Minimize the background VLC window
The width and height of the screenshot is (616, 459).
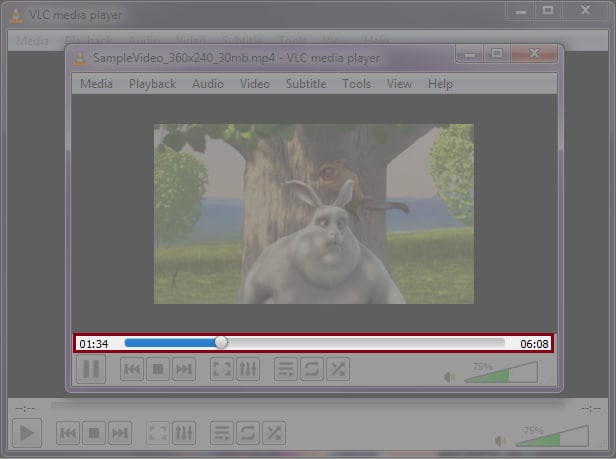point(521,11)
